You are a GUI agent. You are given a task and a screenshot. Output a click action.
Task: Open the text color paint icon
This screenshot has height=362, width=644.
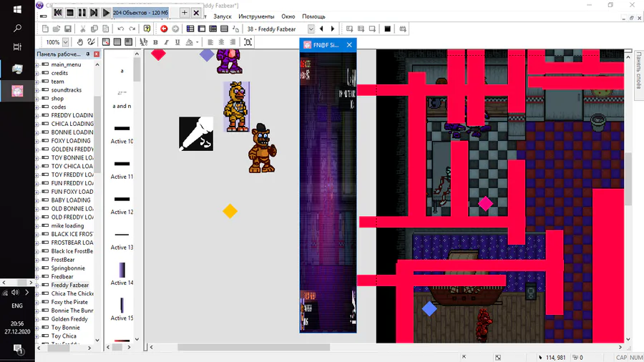[190, 42]
